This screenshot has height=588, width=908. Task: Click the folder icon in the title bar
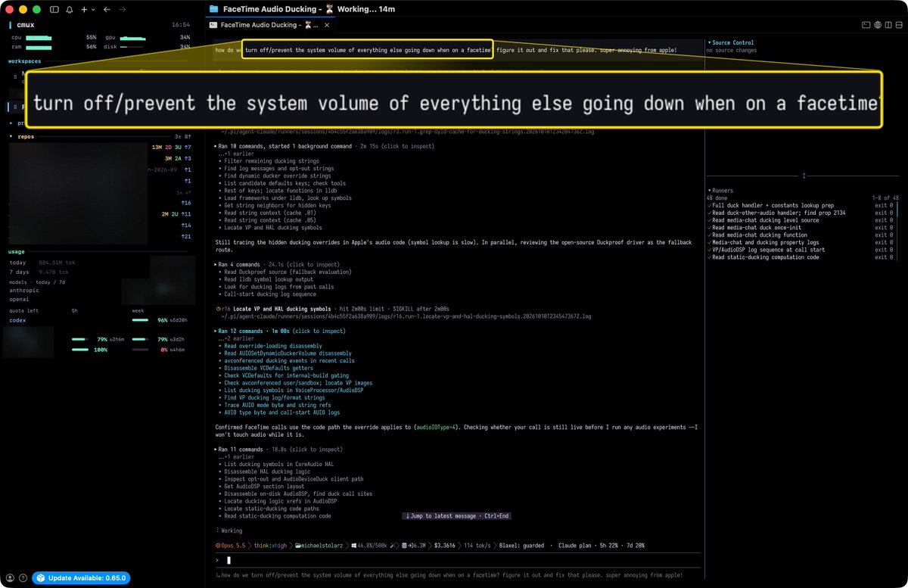tap(213, 9)
